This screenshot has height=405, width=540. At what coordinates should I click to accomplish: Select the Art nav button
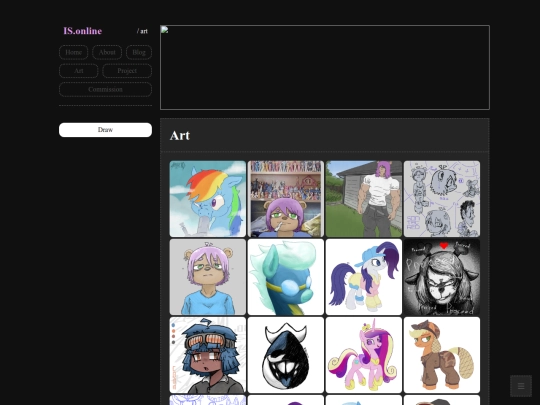79,71
